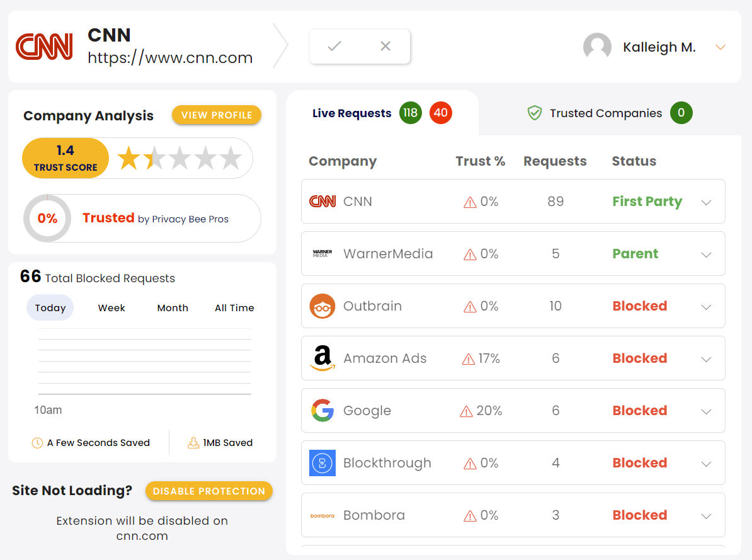Click the Blockthrough logo

(322, 462)
